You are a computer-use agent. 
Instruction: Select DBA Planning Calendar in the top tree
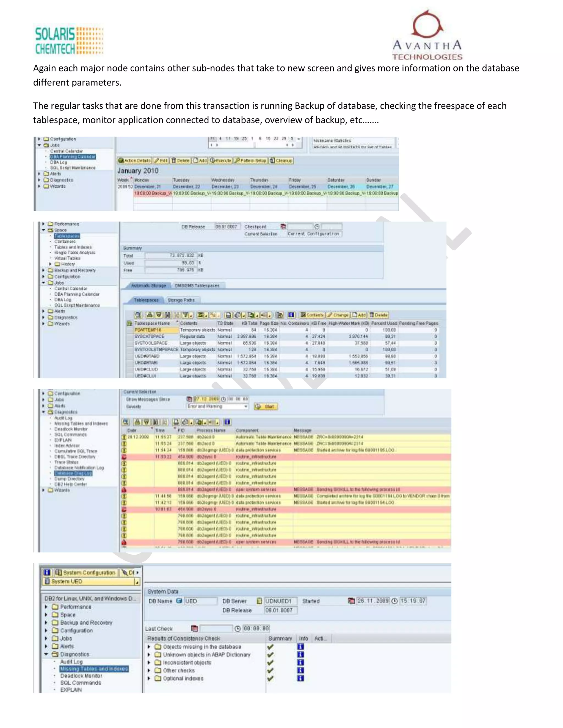click(x=73, y=157)
